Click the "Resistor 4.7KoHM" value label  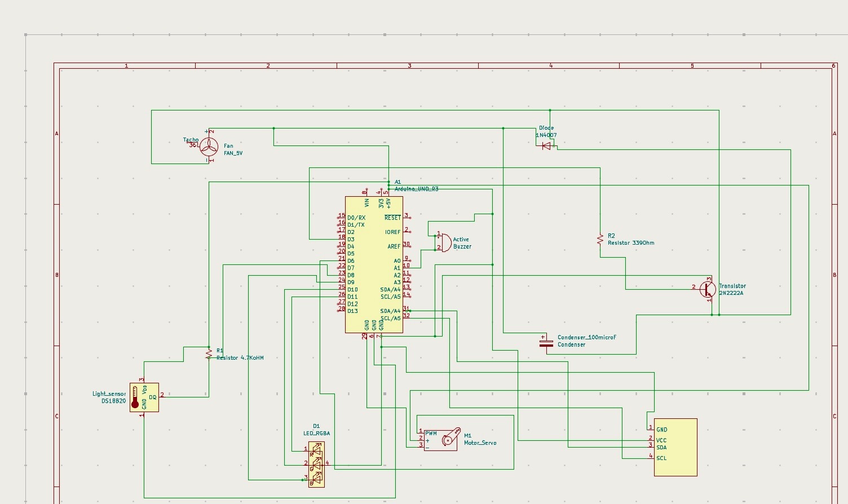[x=240, y=358]
